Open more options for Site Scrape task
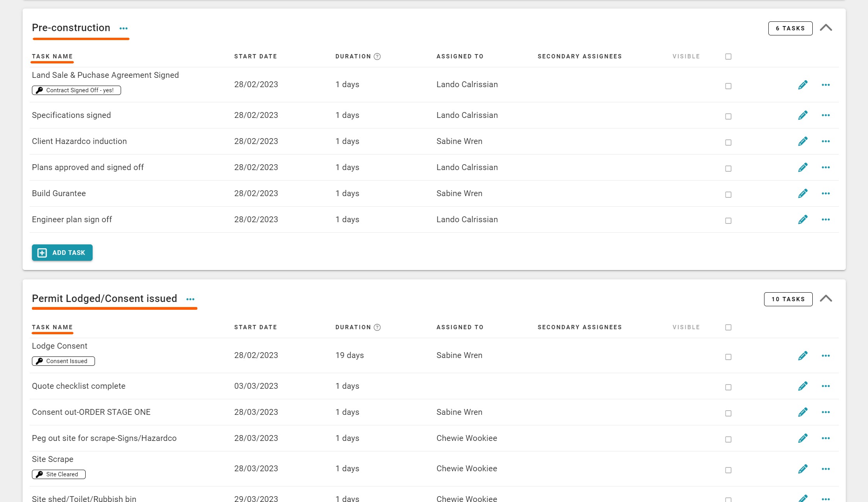Viewport: 868px width, 502px height. coord(826,469)
